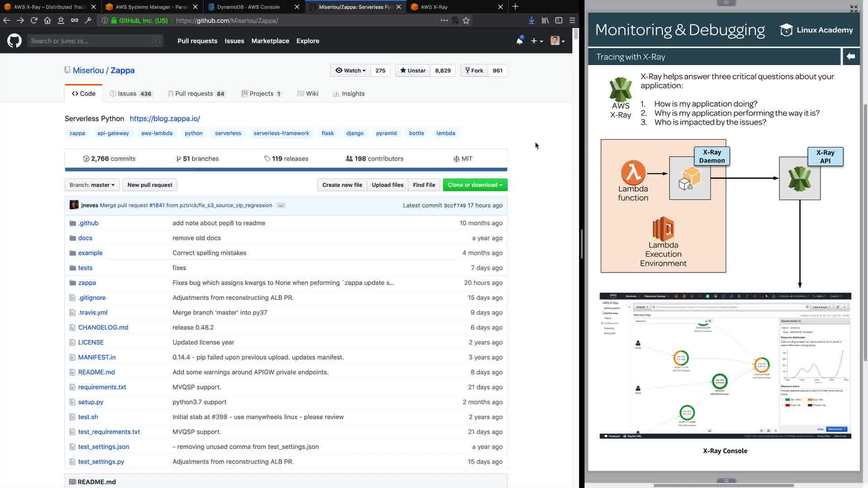Click the back arrow in slide panel
The height and width of the screenshot is (488, 868).
click(x=851, y=56)
